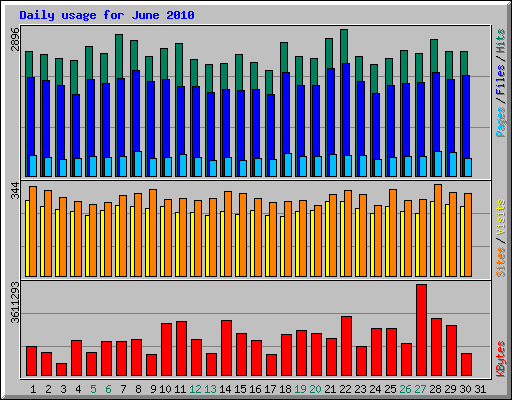This screenshot has width=512, height=400.
Task: Select the cyan Pages bar for day 1
Action: tap(33, 166)
